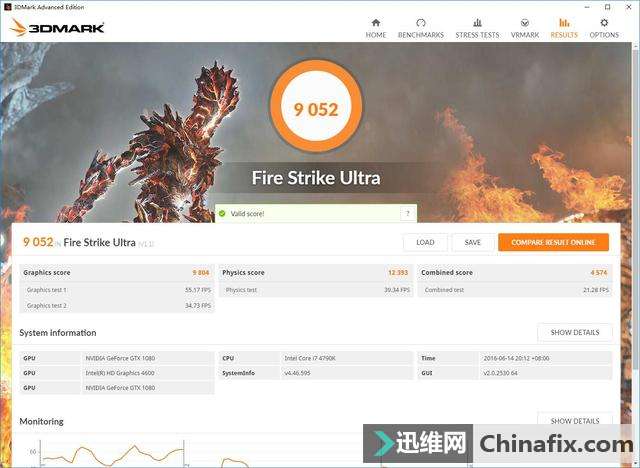Click the System information heading
This screenshot has width=640, height=468.
(x=58, y=333)
